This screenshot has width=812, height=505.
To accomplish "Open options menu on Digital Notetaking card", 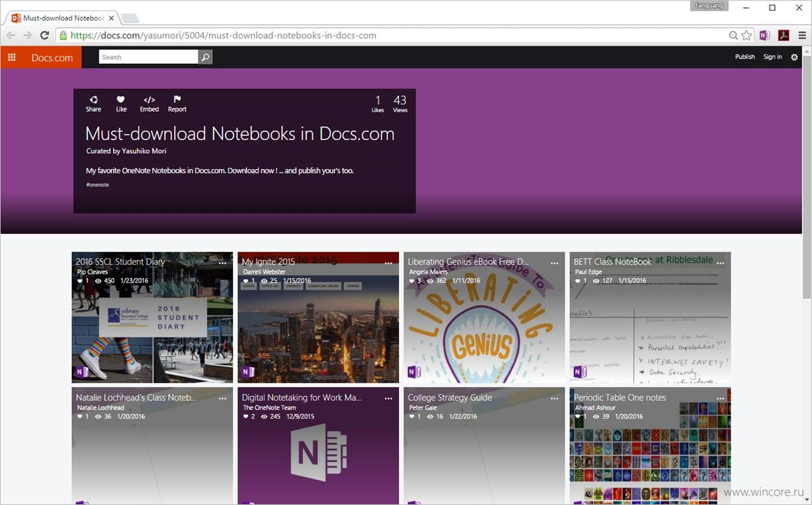I will tap(389, 399).
